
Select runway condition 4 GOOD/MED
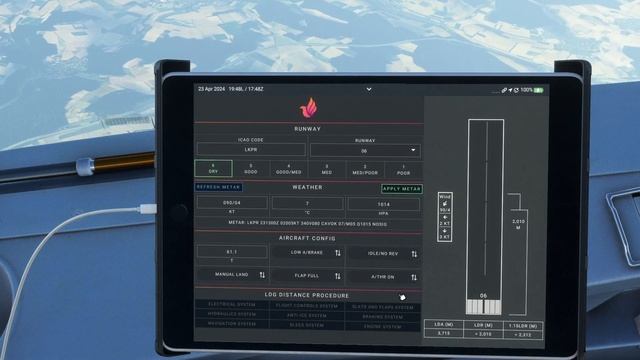point(289,169)
